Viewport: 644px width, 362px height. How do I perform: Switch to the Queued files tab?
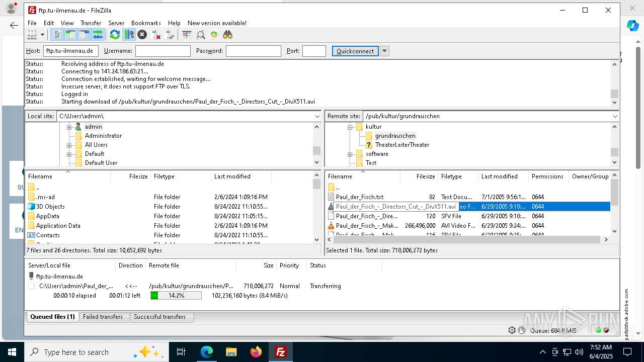tap(52, 317)
